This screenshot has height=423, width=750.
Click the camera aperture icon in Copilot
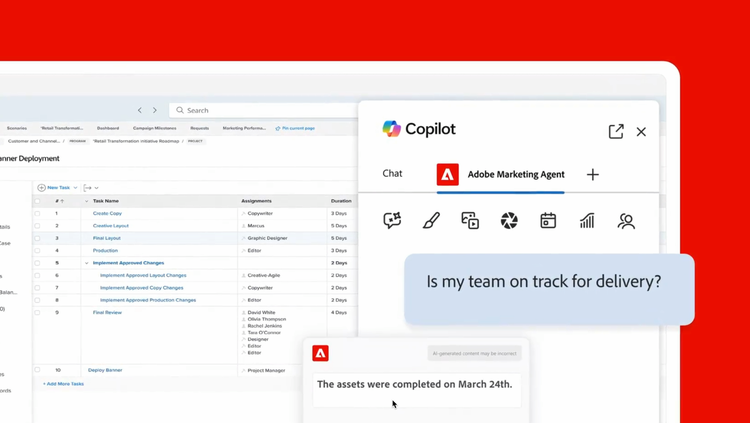[x=509, y=221]
